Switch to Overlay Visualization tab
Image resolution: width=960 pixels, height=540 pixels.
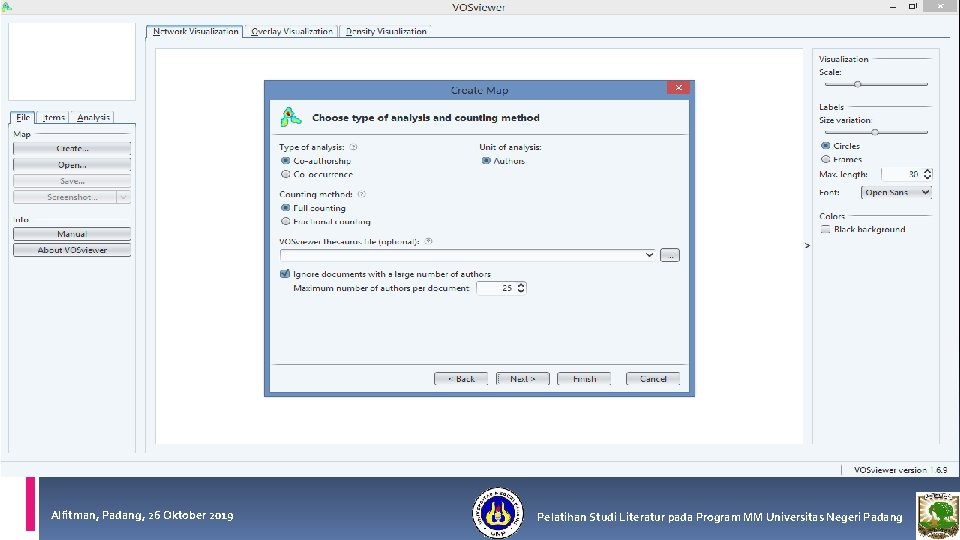click(291, 31)
